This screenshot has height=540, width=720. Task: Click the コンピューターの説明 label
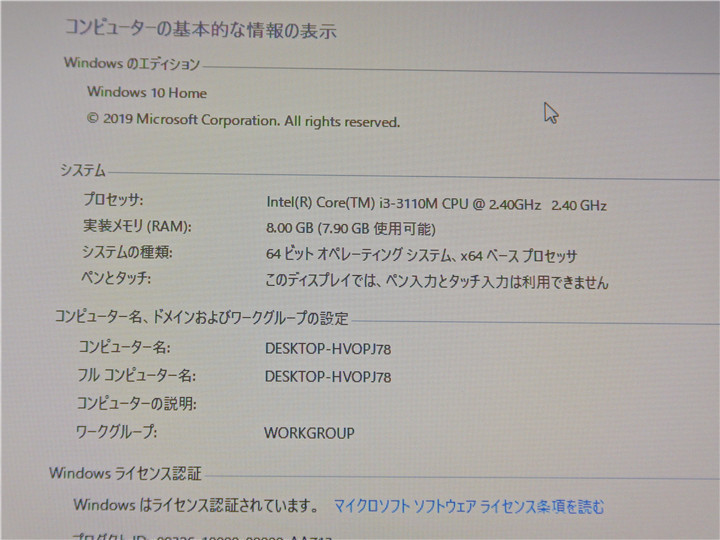pos(136,403)
